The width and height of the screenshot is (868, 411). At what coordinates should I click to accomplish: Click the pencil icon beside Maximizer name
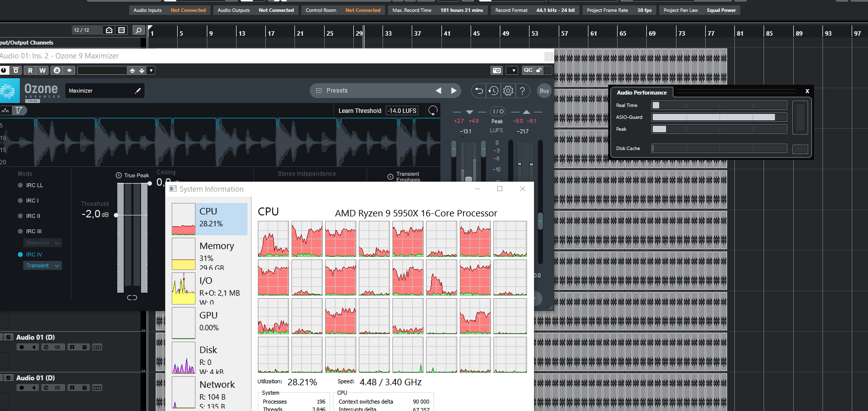(x=138, y=91)
